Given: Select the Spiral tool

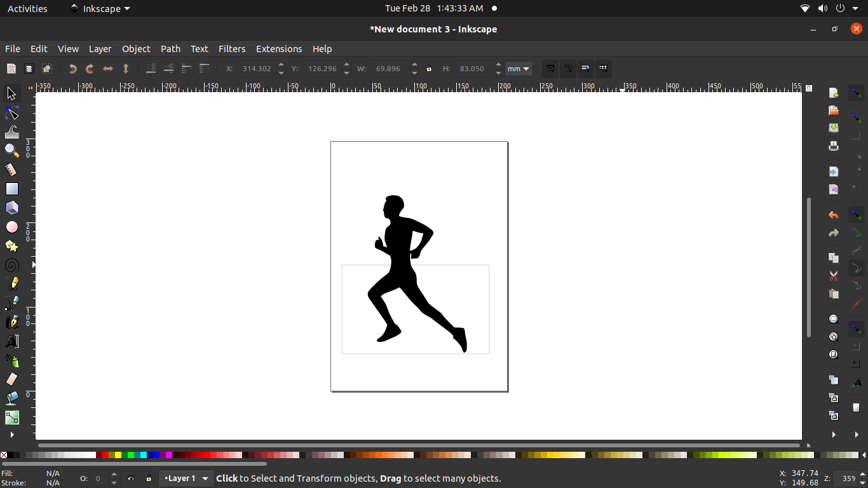Looking at the screenshot, I should (x=11, y=265).
